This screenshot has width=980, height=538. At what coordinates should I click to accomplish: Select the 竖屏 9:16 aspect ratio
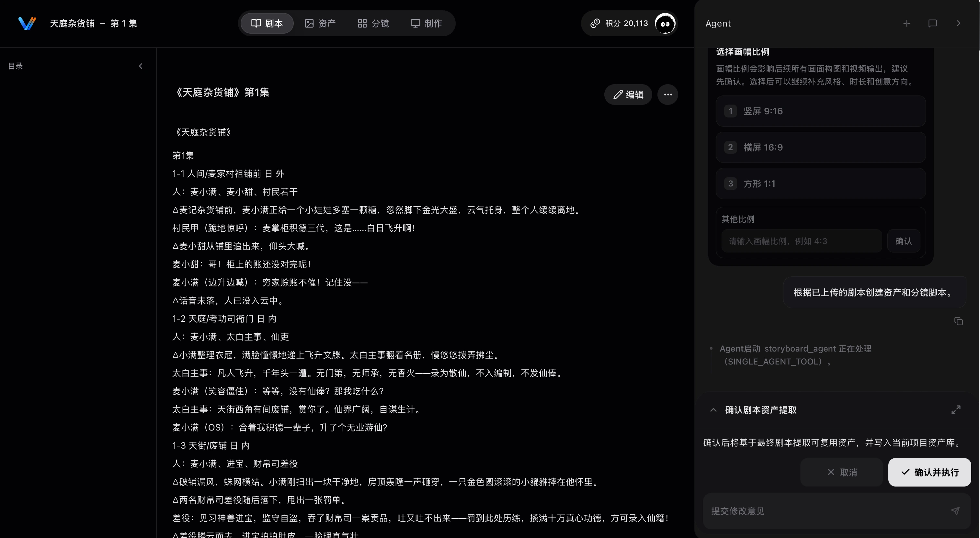[821, 111]
